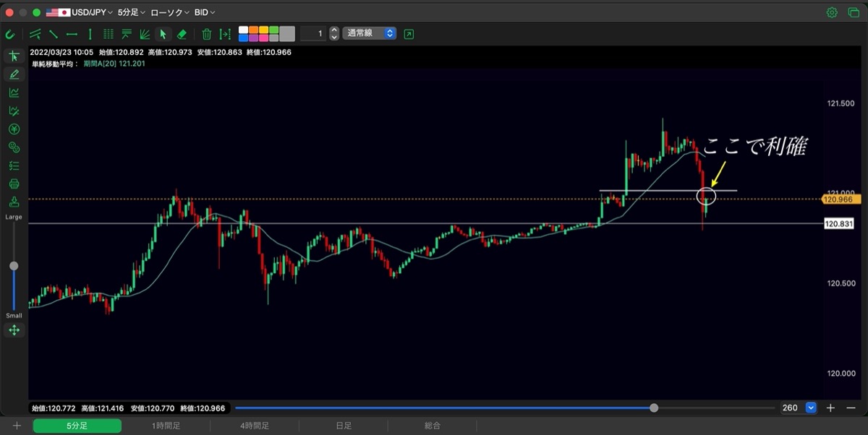Viewport: 868px width, 435px height.
Task: Switch to the 1時間足 tab
Action: (x=166, y=426)
